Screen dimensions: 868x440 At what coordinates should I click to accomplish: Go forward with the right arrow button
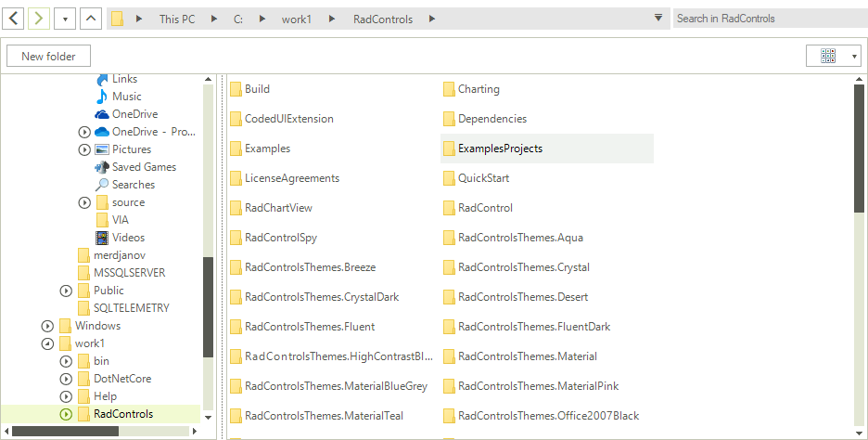[x=39, y=19]
